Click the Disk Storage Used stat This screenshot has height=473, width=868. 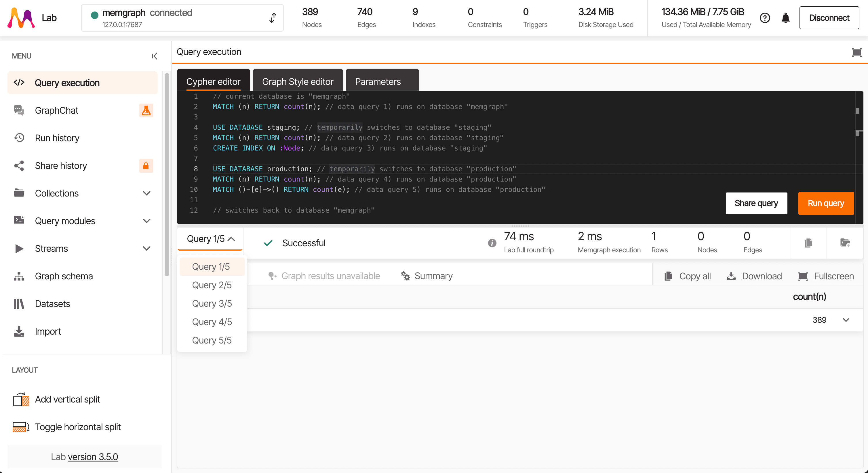606,18
